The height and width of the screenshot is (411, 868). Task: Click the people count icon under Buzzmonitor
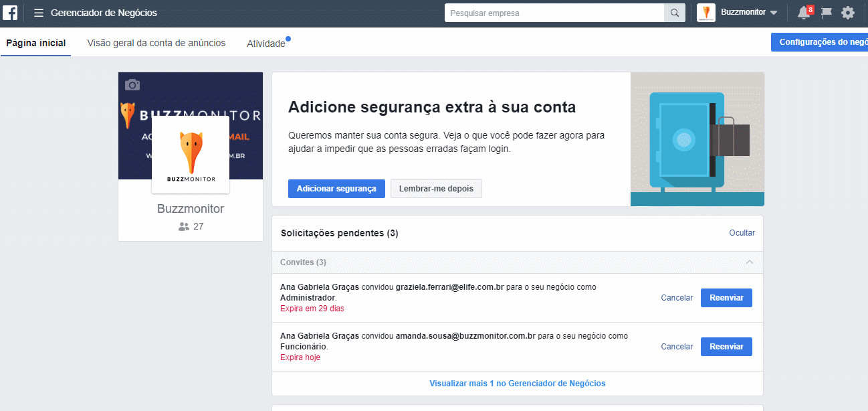(184, 227)
